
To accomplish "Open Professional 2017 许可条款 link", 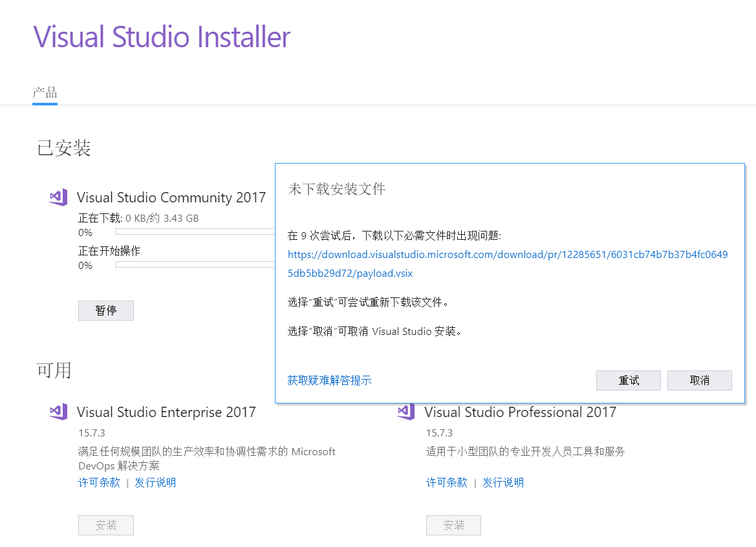I will pos(447,482).
